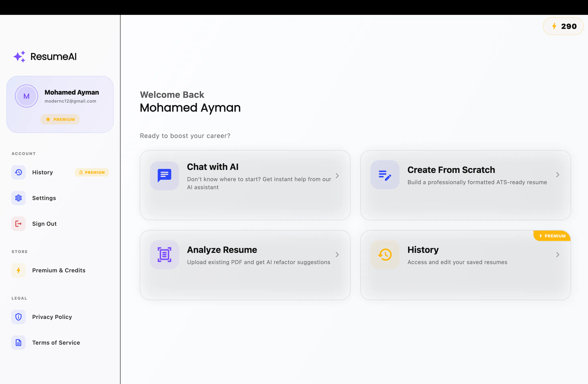
Task: Click the Analyze Resume card title
Action: pyautogui.click(x=222, y=250)
